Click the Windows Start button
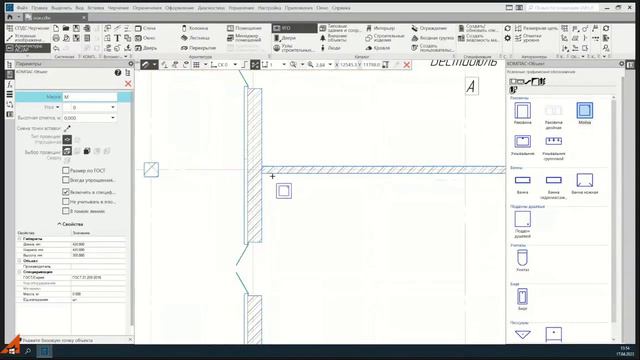 pos(12,351)
